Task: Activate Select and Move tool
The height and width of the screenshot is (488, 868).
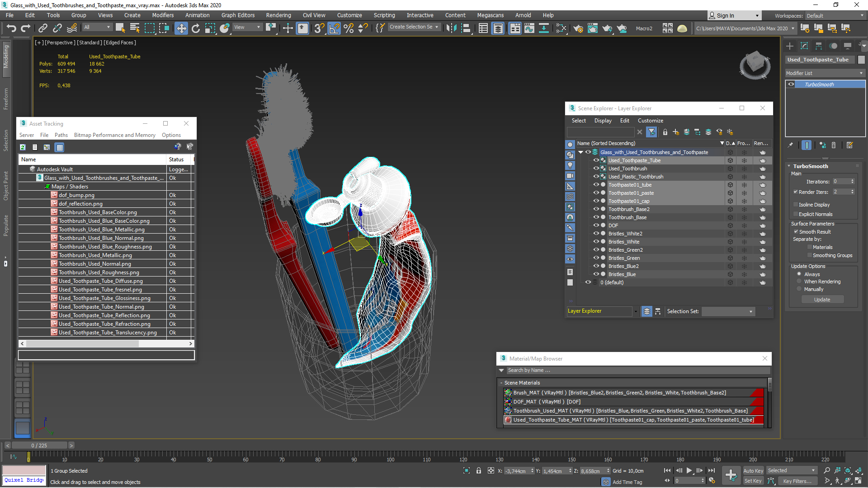Action: (181, 28)
